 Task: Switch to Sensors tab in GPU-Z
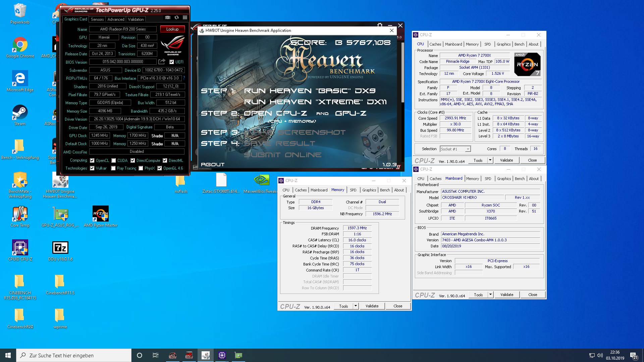coord(97,19)
